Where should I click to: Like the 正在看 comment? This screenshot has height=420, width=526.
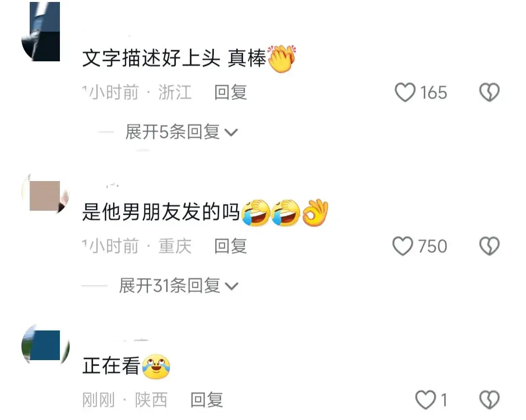[426, 400]
